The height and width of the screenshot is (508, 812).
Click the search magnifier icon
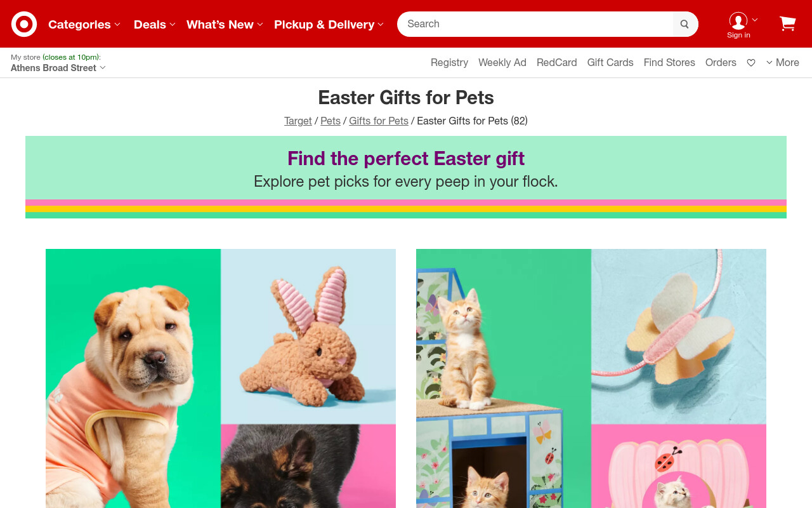click(684, 24)
